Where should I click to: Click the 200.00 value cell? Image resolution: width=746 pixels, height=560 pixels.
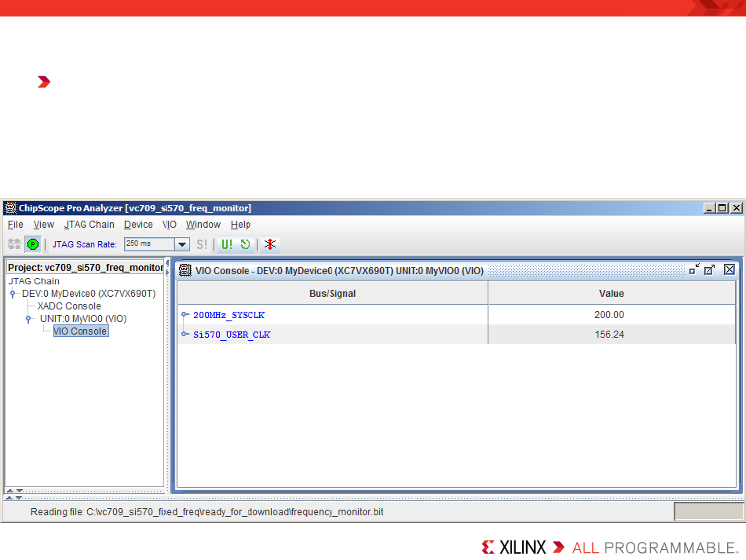click(x=612, y=315)
